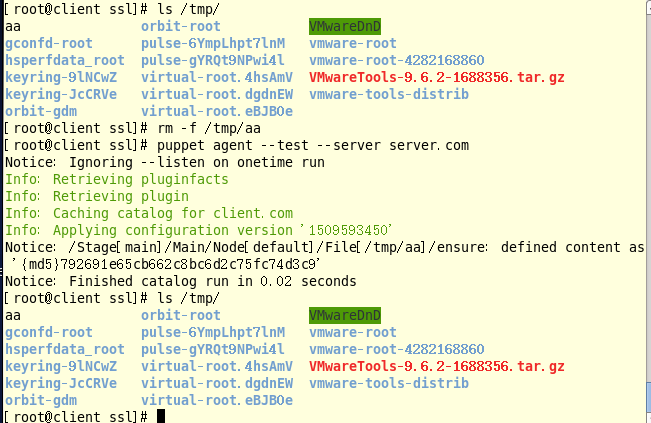Click 'keyring-JcCRVe' in the second ls output

(x=61, y=384)
